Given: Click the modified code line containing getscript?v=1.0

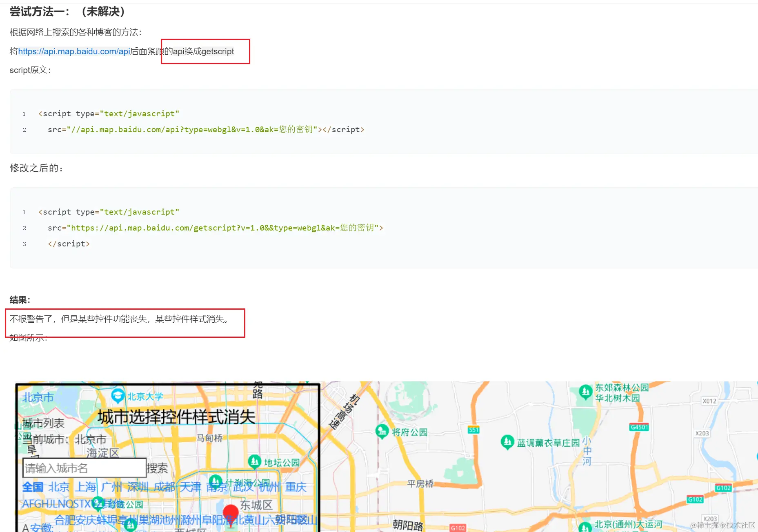Looking at the screenshot, I should 215,228.
